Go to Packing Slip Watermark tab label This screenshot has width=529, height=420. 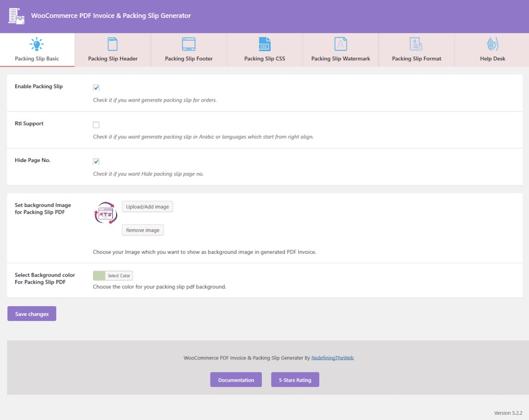point(340,59)
